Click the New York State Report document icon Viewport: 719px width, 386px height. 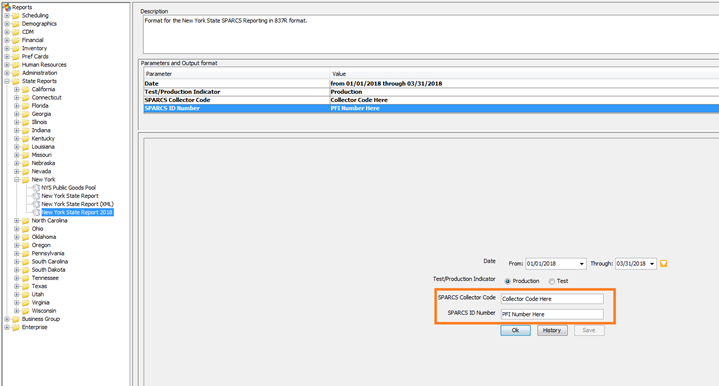click(x=36, y=196)
